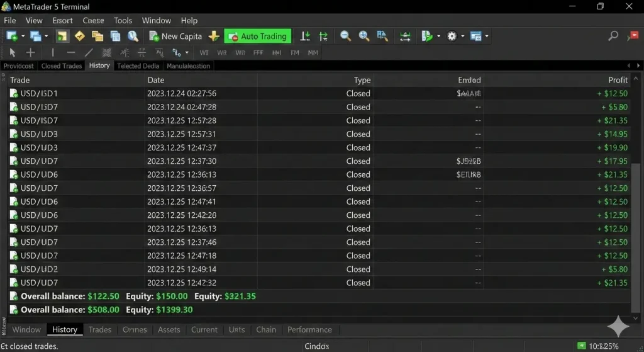Select the trade dated 2023.12.25 12:49:14

point(319,270)
